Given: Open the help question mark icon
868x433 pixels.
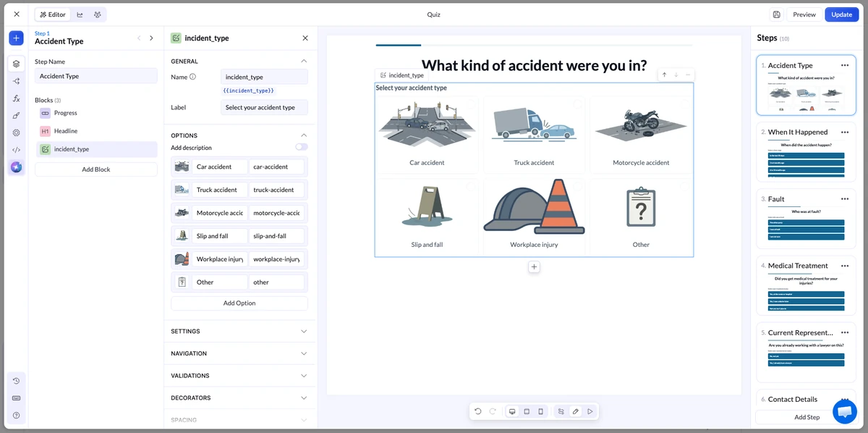Looking at the screenshot, I should 16,416.
